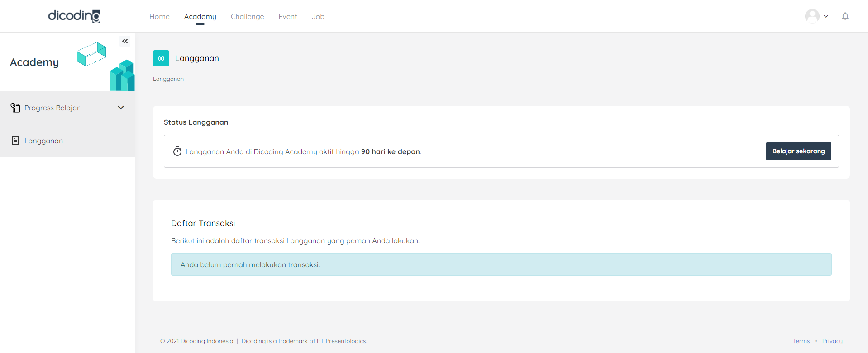Open the Challenge menu item
Image resolution: width=868 pixels, height=353 pixels.
click(x=247, y=17)
